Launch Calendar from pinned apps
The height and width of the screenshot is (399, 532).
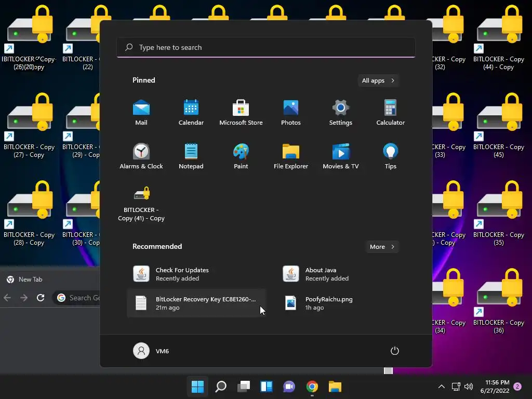[x=191, y=112]
